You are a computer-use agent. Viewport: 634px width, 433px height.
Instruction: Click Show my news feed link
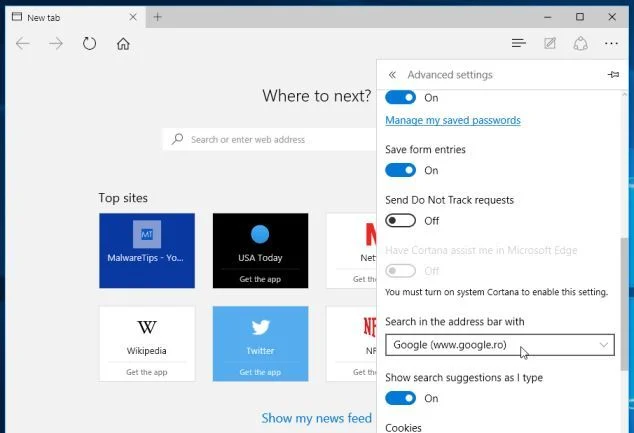coord(316,418)
